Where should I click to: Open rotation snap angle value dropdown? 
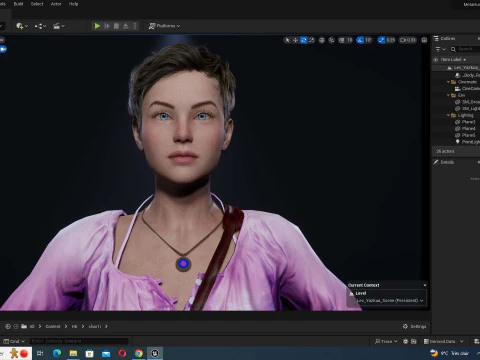point(368,40)
